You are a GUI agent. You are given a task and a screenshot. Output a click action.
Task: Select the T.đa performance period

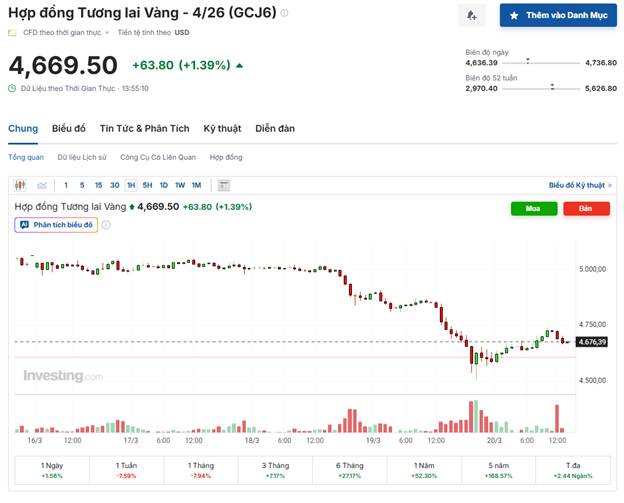573,470
